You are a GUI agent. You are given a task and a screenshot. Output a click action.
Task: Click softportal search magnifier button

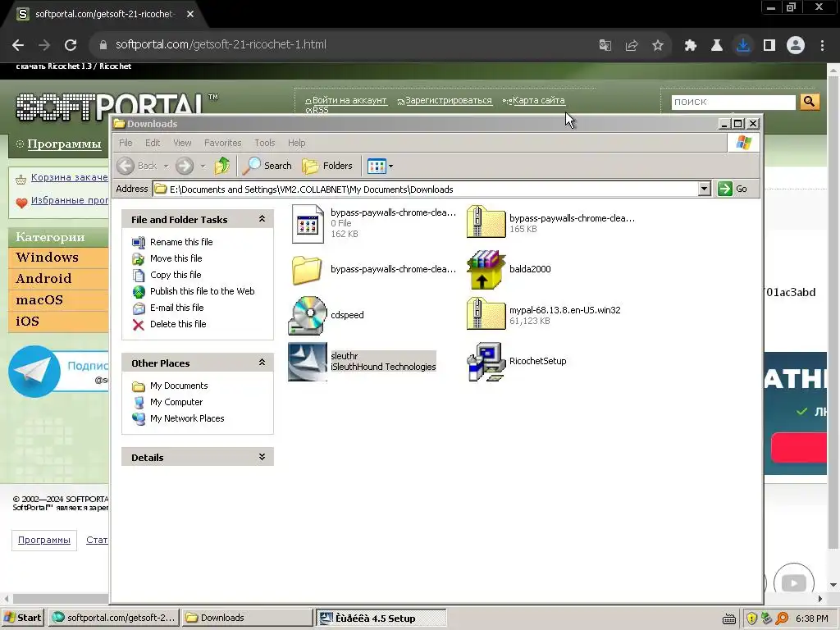coord(810,101)
